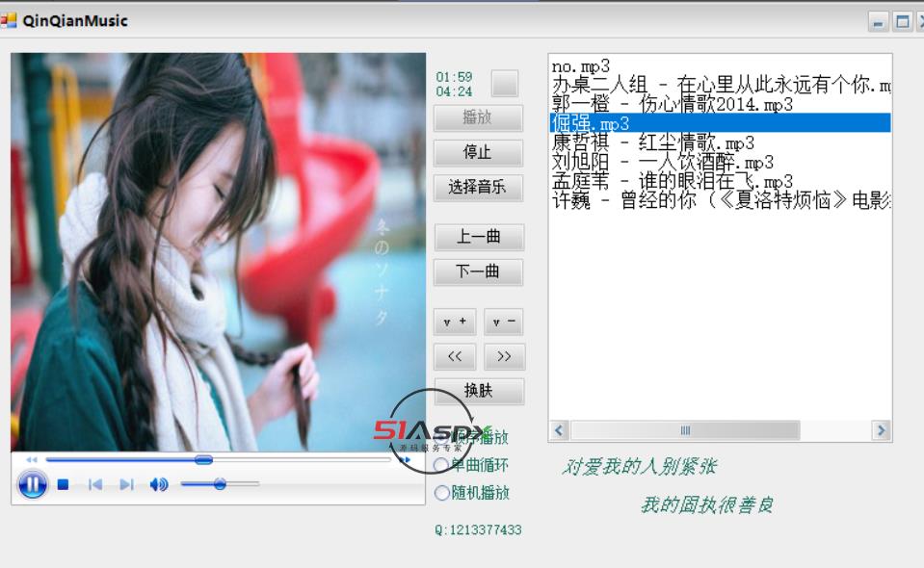Go to next song with 下一曲
924x568 pixels.
479,271
